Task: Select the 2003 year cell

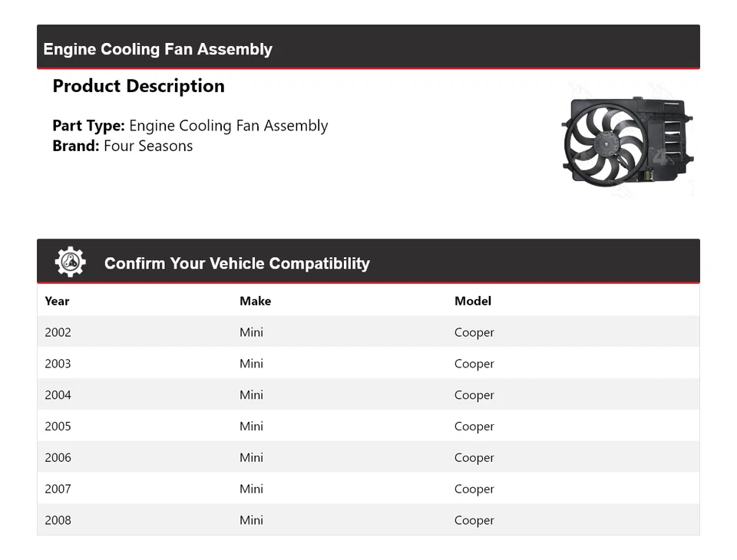Action: [x=58, y=364]
